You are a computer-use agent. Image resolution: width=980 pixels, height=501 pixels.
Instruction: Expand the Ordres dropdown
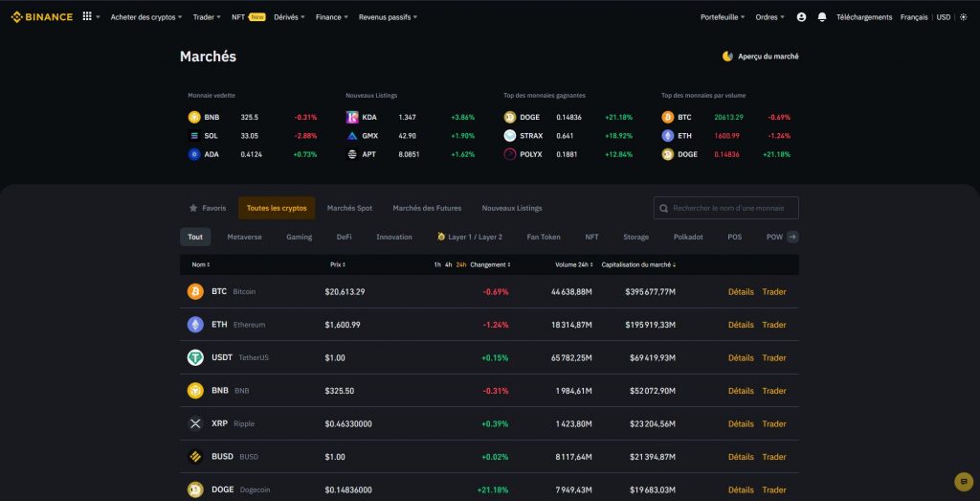click(x=770, y=17)
